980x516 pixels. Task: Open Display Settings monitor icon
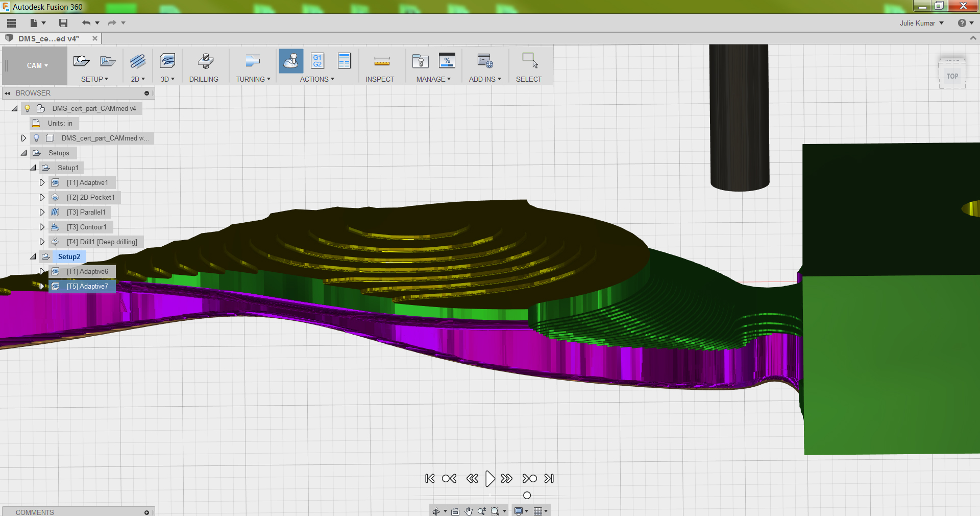(519, 511)
